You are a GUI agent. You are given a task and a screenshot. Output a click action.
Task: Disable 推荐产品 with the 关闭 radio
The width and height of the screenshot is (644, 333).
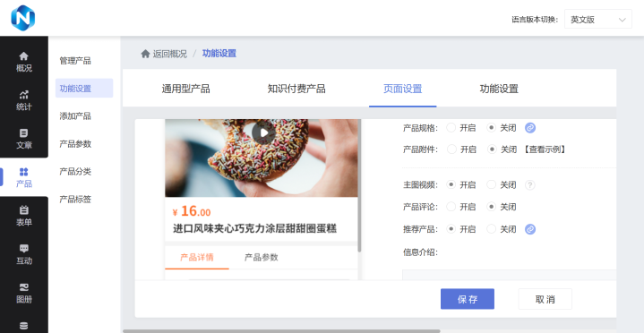(491, 228)
